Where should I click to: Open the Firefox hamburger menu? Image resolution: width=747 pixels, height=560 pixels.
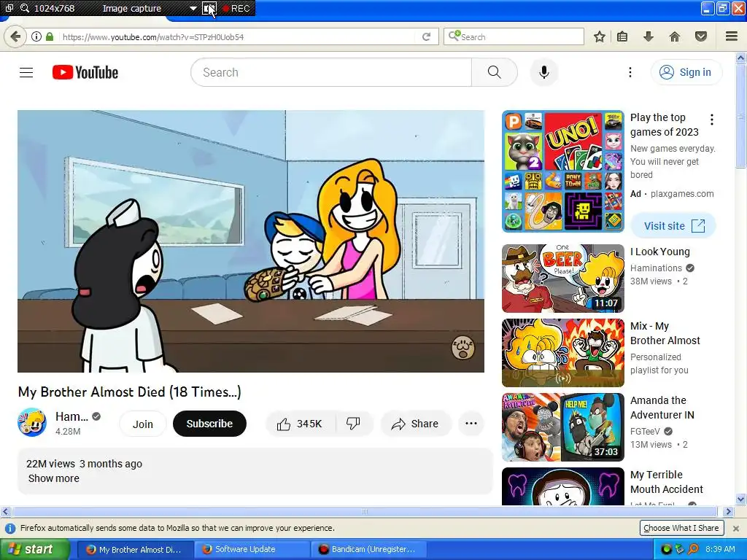pyautogui.click(x=732, y=36)
